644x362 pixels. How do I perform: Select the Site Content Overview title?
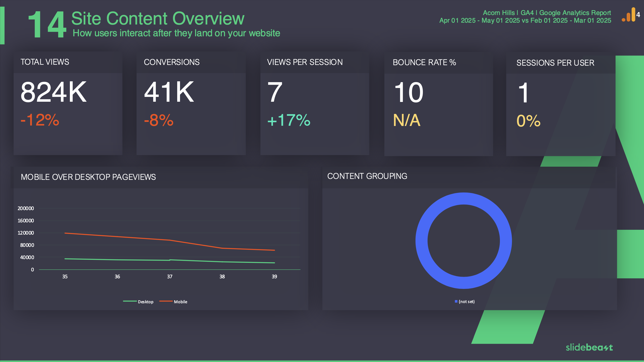tap(158, 18)
